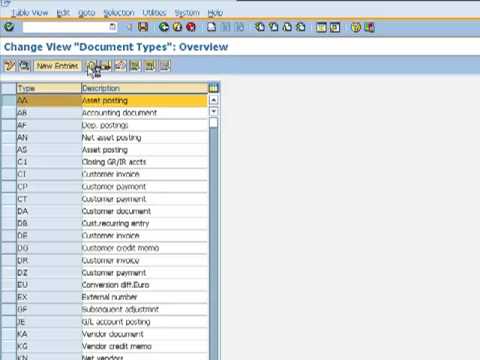Select the 'External number' cell
480x360 pixels.
tap(144, 297)
